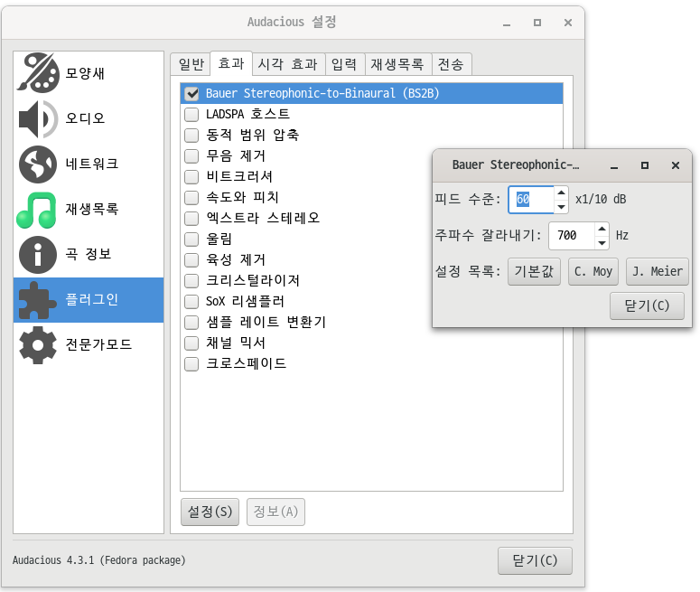
Task: Select the 곡 정보 sidebar label
Action: [x=89, y=254]
